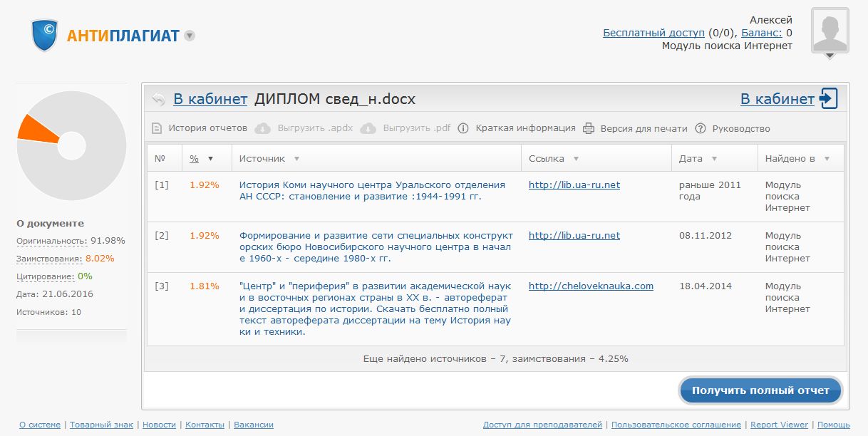This screenshot has height=436, width=868.
Task: Open the cheloveknauka.com source link
Action: pyautogui.click(x=591, y=286)
